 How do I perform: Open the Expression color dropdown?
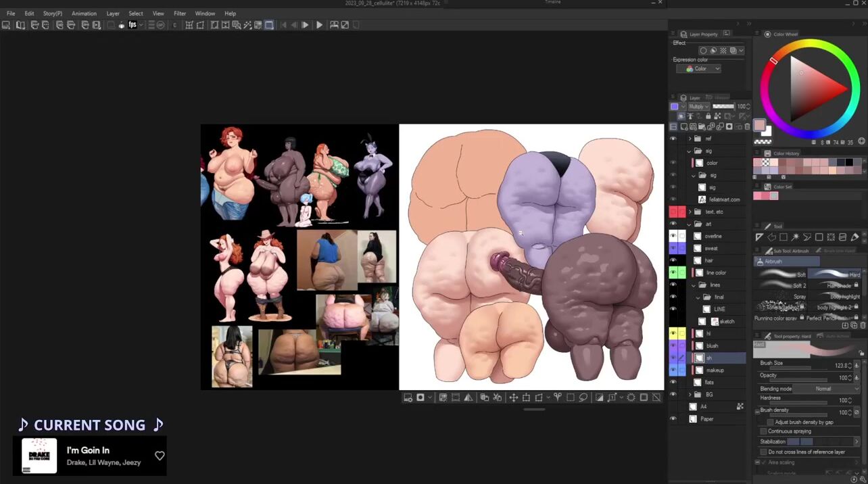click(x=698, y=69)
